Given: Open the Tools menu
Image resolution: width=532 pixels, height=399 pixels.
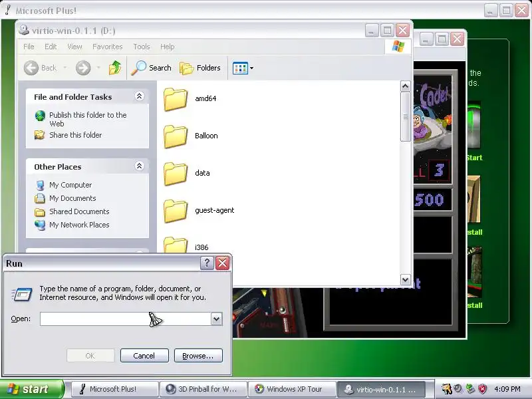Looking at the screenshot, I should (x=142, y=47).
